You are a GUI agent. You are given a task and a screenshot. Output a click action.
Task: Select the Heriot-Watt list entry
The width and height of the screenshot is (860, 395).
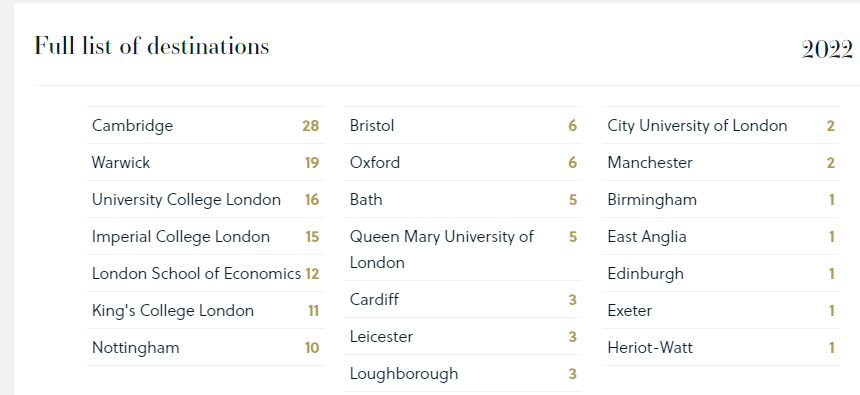[721, 347]
